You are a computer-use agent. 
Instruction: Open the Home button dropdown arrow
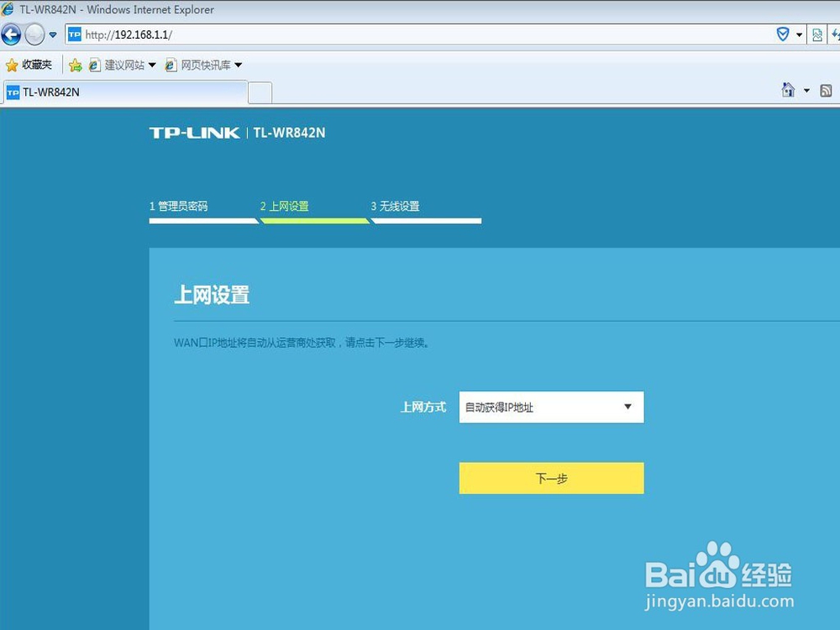coord(806,91)
